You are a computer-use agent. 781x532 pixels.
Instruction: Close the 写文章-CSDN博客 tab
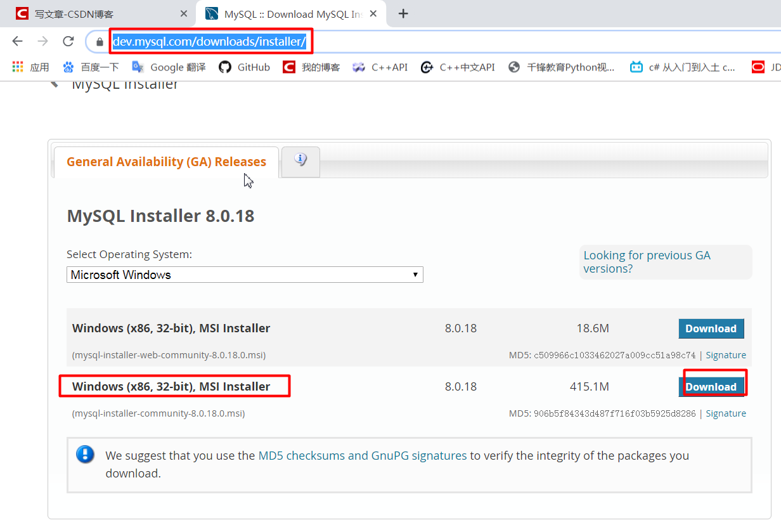(x=184, y=13)
